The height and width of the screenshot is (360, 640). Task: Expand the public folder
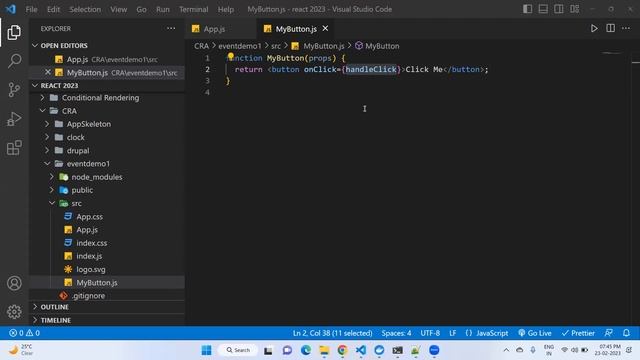(106, 190)
